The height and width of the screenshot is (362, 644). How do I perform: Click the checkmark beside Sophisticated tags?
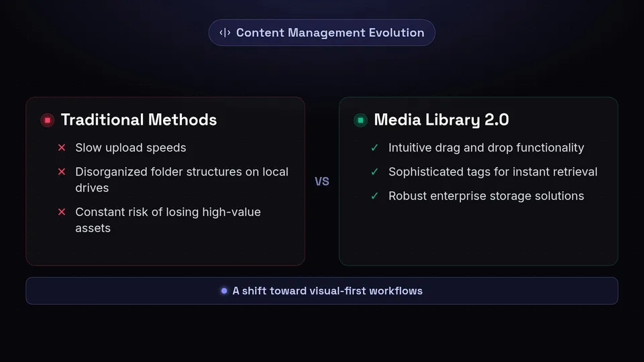374,172
